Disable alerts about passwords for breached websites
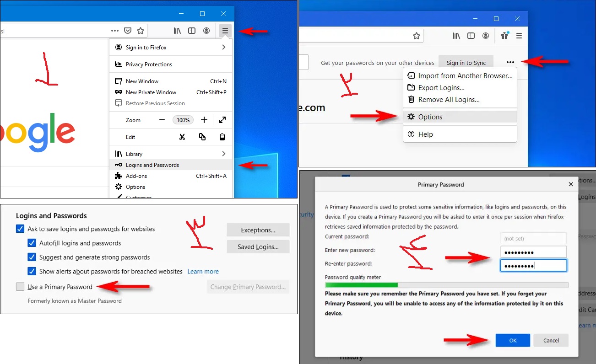Viewport: 596px width, 364px height. pos(32,271)
